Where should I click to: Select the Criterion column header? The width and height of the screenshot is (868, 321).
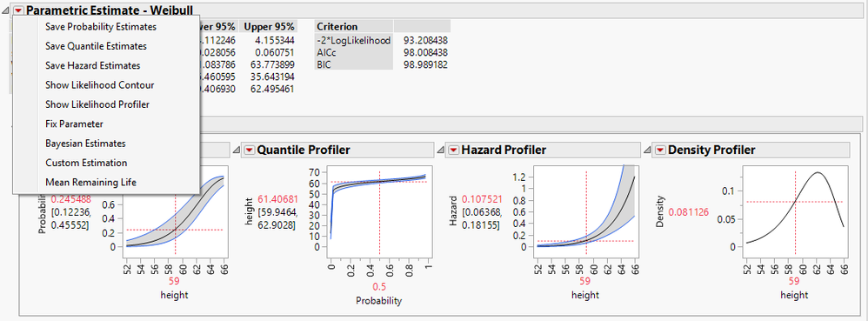[x=354, y=26]
